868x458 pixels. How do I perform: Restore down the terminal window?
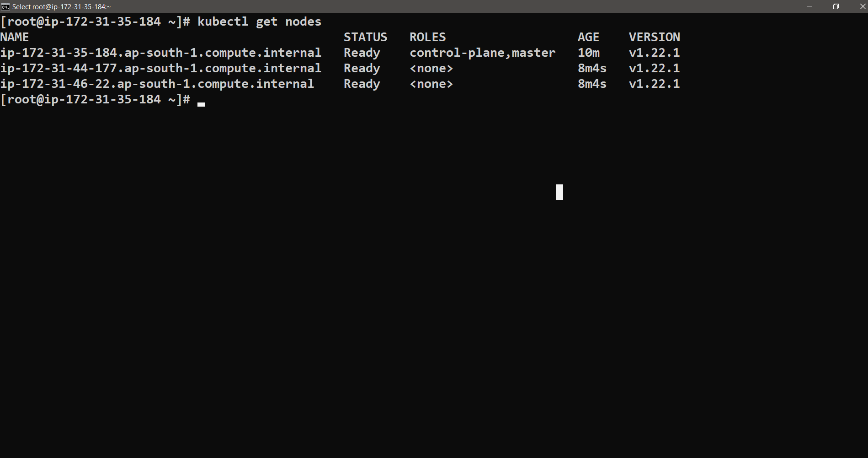point(836,6)
